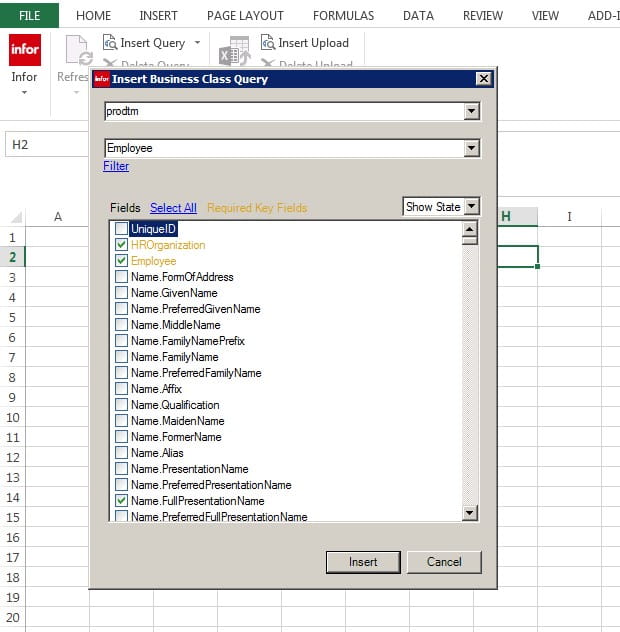
Task: Switch to the DATA ribbon tab
Action: (x=418, y=16)
